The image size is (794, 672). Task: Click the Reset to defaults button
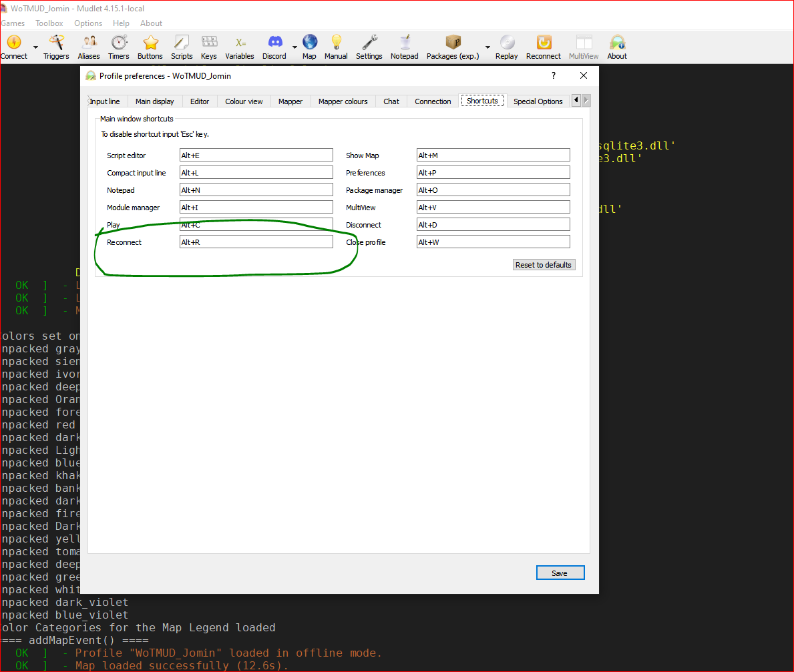(544, 265)
